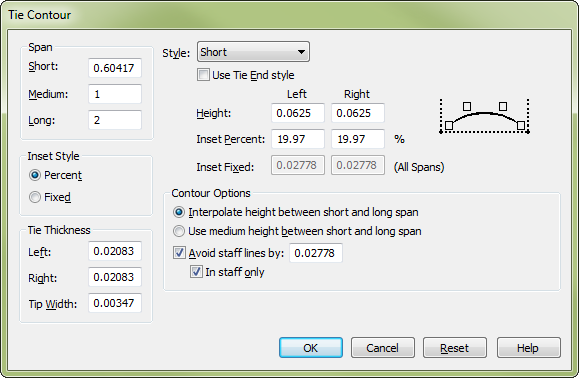Click the Left Height input field

[298, 113]
